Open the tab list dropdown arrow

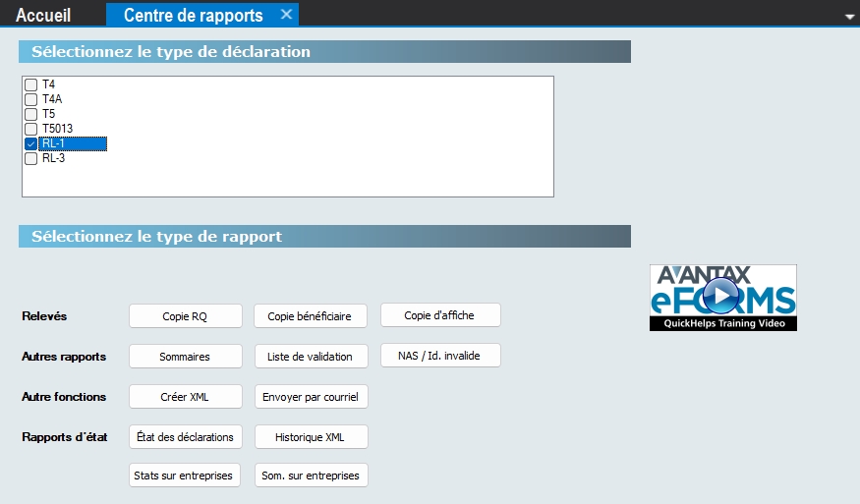tap(849, 18)
